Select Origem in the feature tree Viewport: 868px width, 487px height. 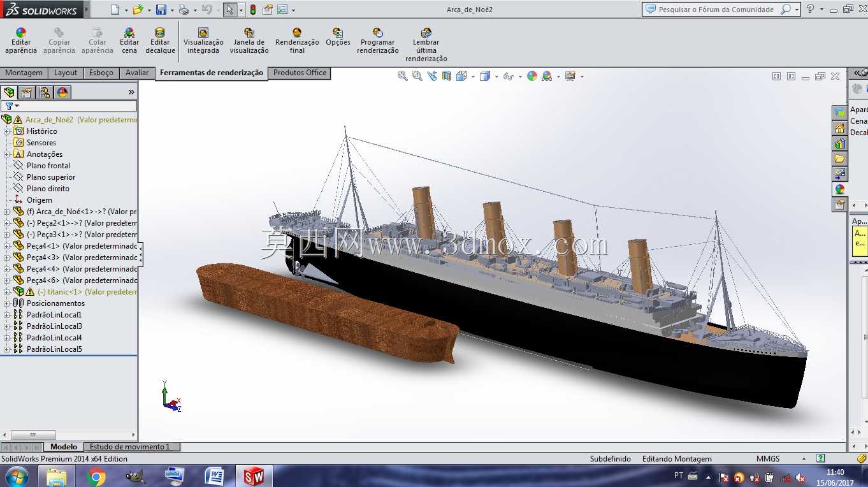coord(40,200)
